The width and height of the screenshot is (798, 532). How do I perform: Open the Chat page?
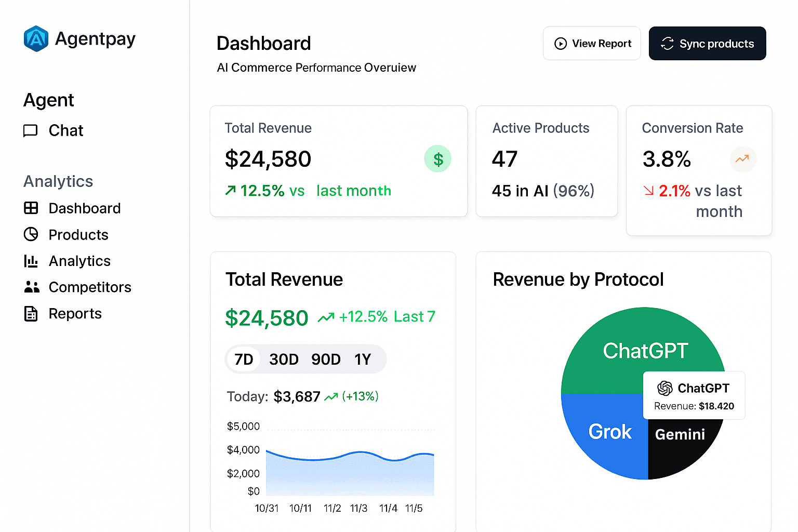point(54,130)
